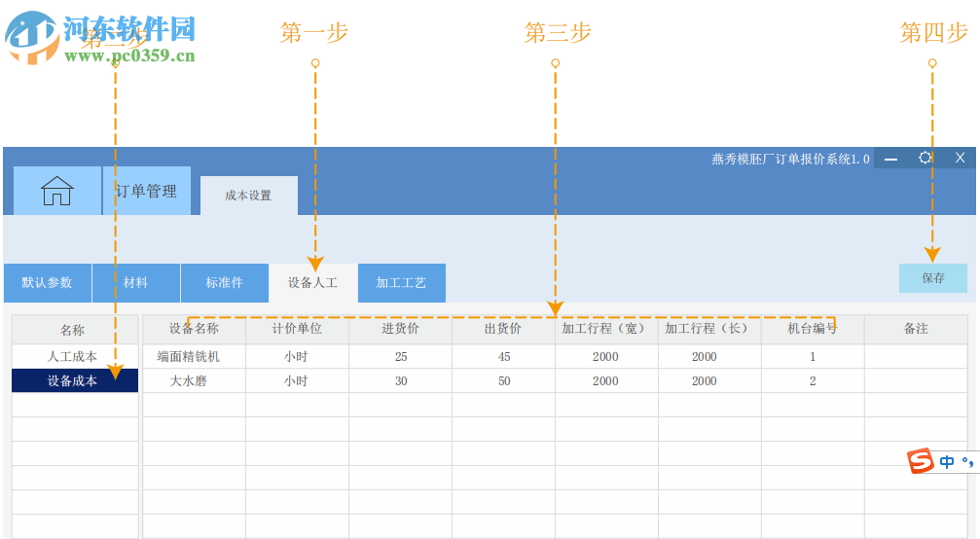Viewport: 980px width, 539px height.
Task: Click 大水磨 length travel 2000 cell
Action: click(709, 381)
